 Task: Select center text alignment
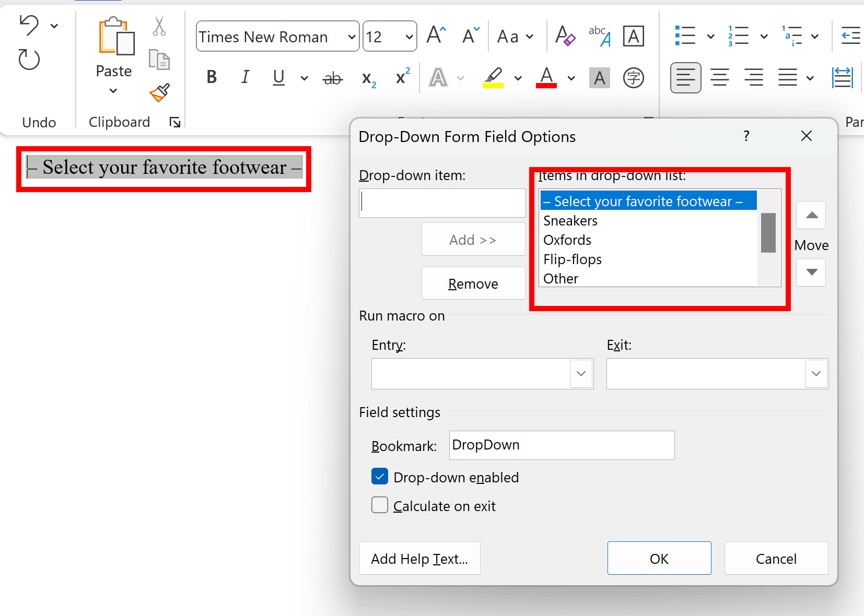pyautogui.click(x=719, y=77)
